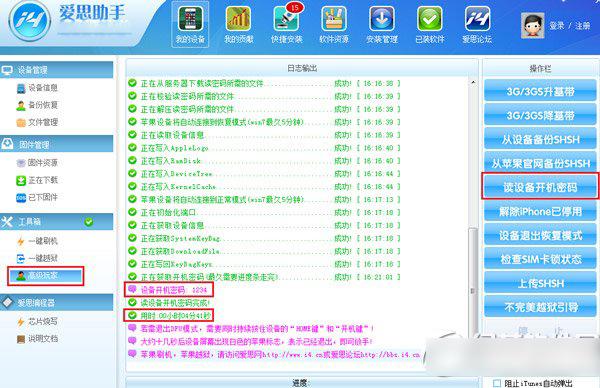Click 解除iPhone已停用 button

[x=540, y=211]
